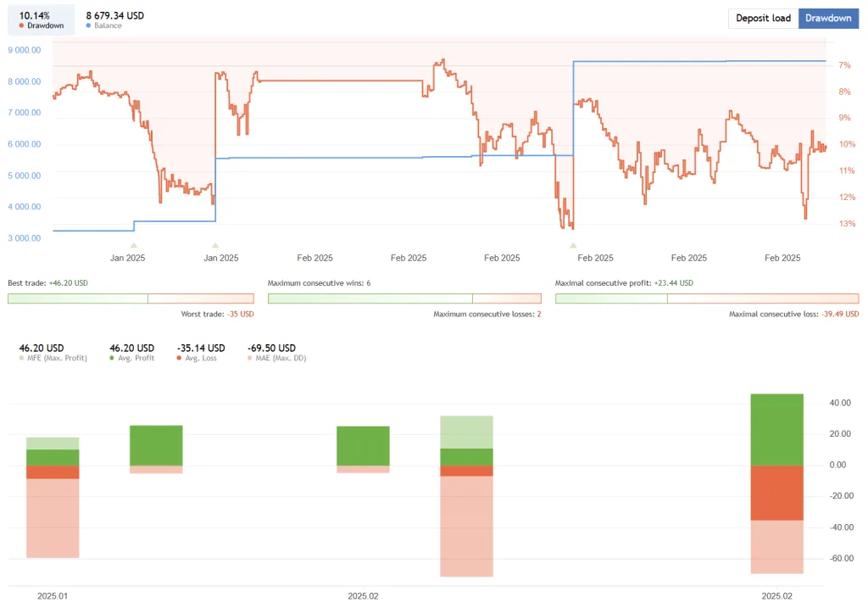Click the green Avg. Profit legend dot
This screenshot has height=608, width=868.
(113, 359)
